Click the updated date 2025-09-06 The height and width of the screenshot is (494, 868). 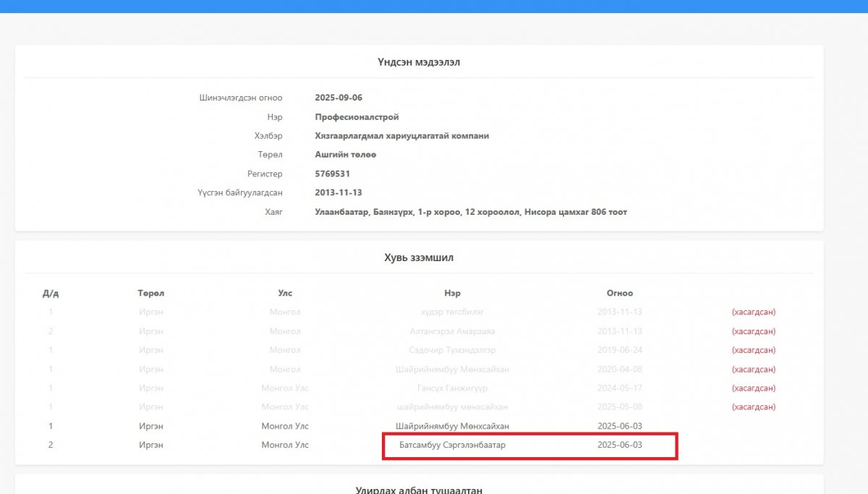pyautogui.click(x=339, y=98)
